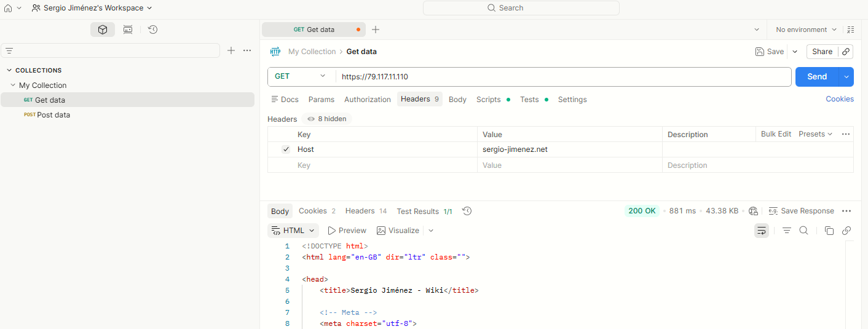Screen dimensions: 868x329
Task: Open Save options dropdown arrow
Action: pyautogui.click(x=795, y=52)
